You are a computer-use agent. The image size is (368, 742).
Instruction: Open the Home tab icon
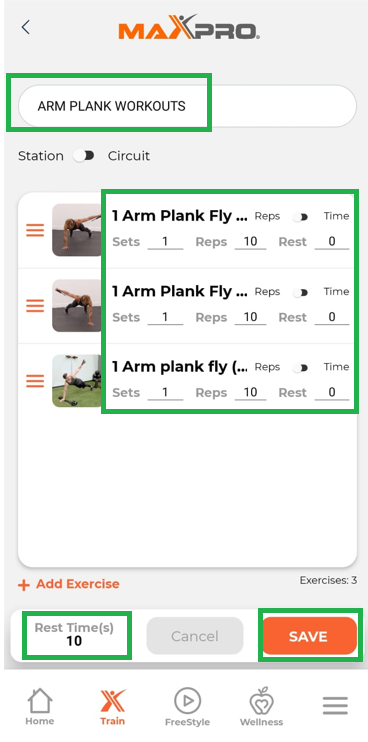tap(40, 701)
